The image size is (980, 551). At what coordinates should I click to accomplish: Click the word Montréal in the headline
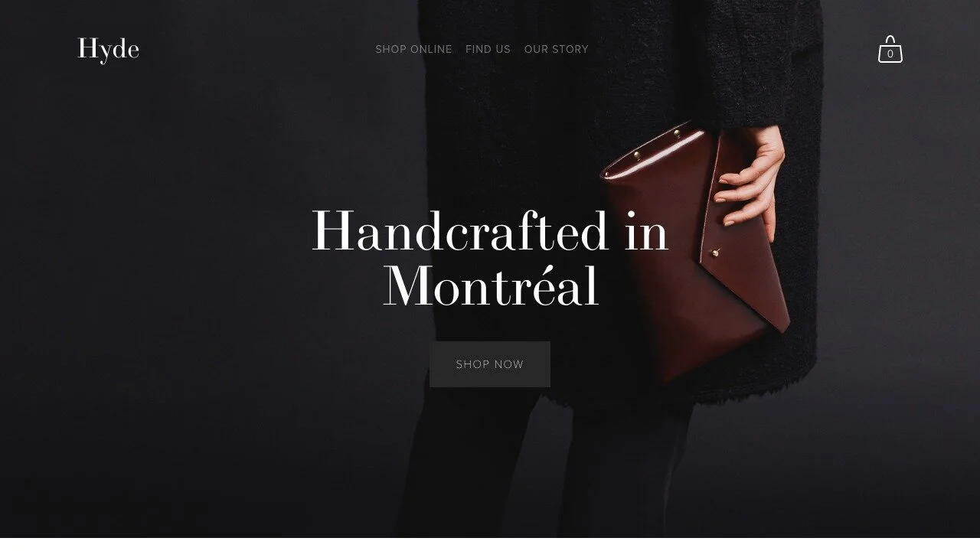(x=491, y=285)
